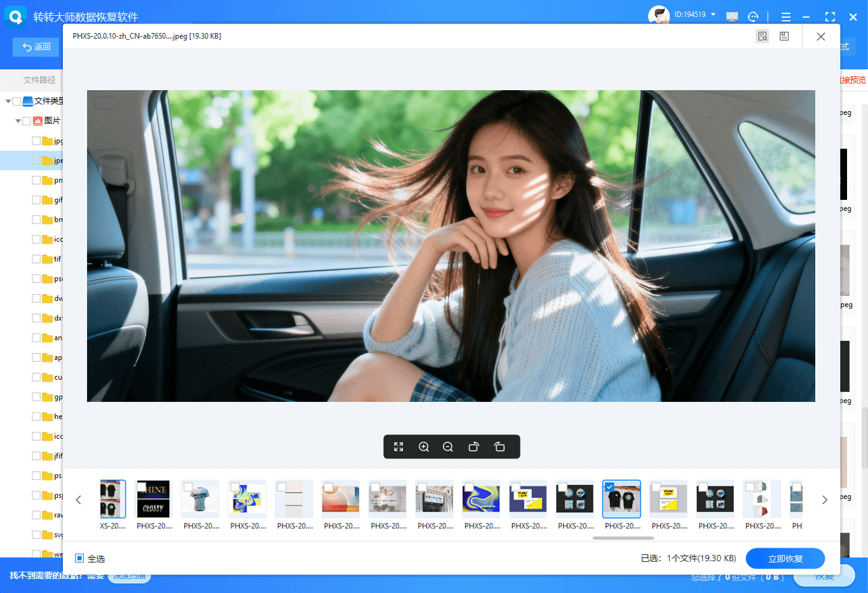This screenshot has height=593, width=868.
Task: Click the 返回 back button
Action: 36,47
